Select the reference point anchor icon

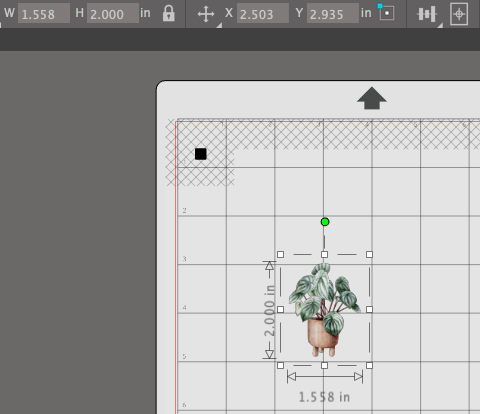386,13
